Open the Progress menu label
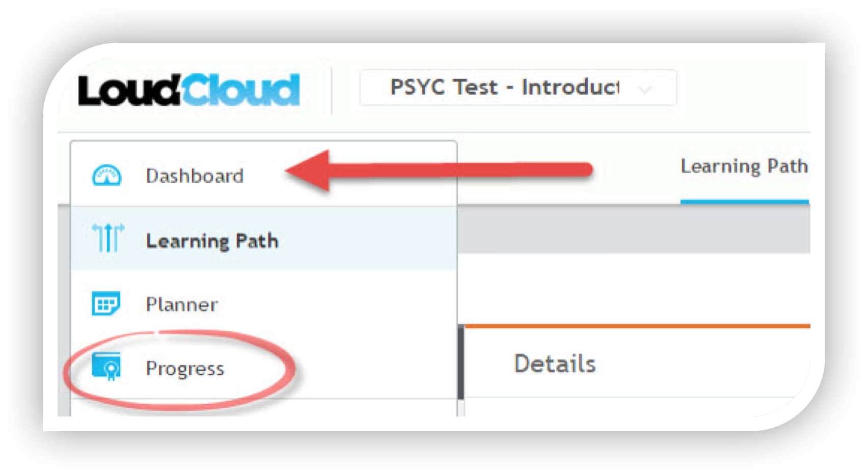Image resolution: width=868 pixels, height=474 pixels. click(x=185, y=368)
